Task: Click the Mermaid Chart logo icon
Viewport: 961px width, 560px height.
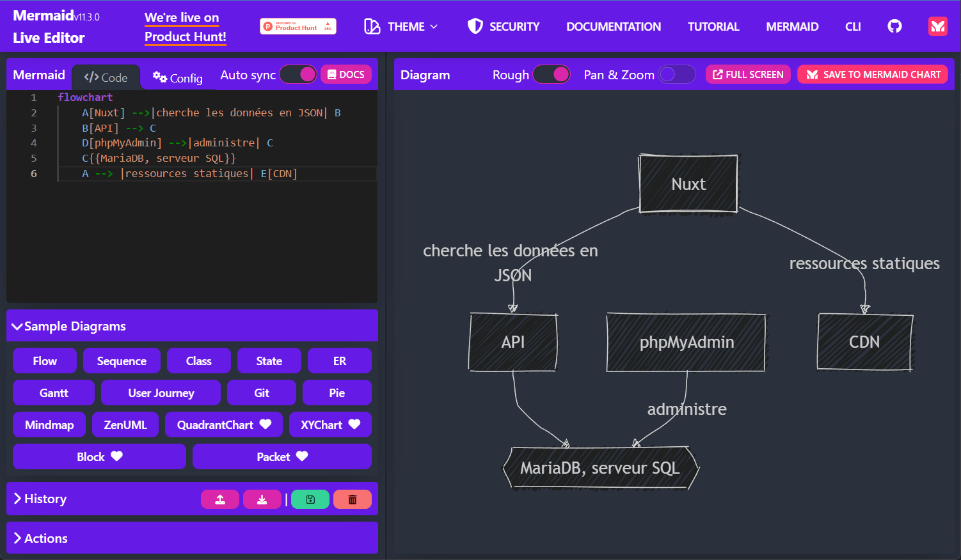Action: pos(937,26)
